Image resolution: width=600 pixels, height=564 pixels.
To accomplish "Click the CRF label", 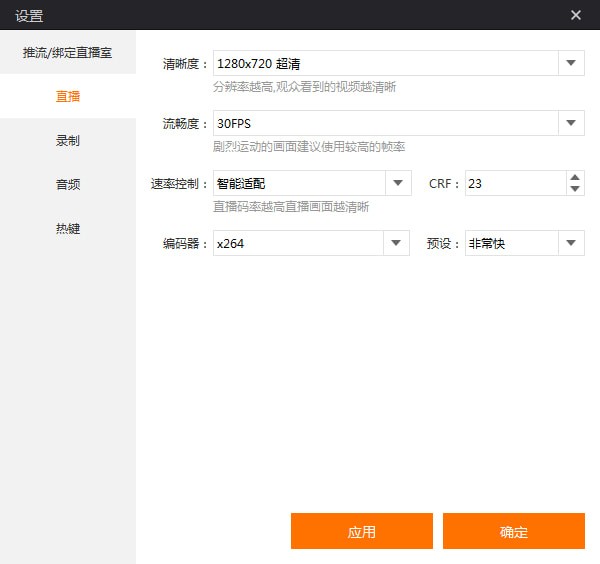I will (x=443, y=184).
